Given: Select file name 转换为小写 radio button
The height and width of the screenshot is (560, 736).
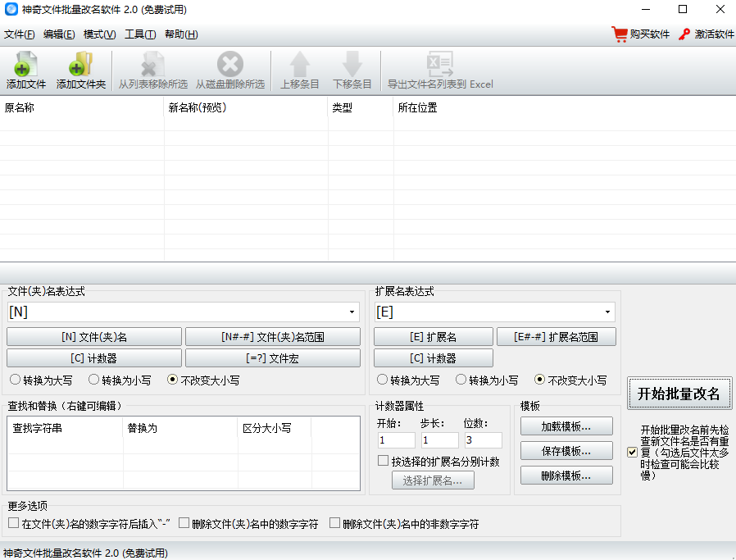Looking at the screenshot, I should point(94,380).
